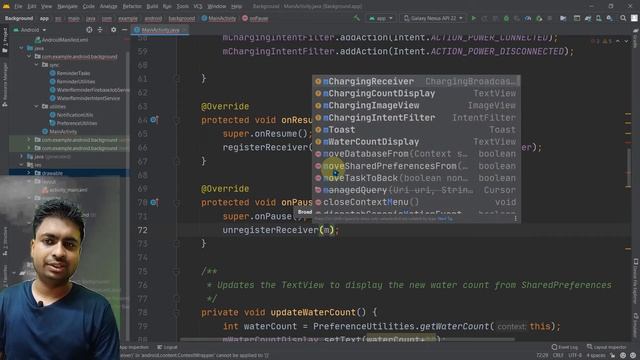Open the Edit menu

tap(32, 7)
